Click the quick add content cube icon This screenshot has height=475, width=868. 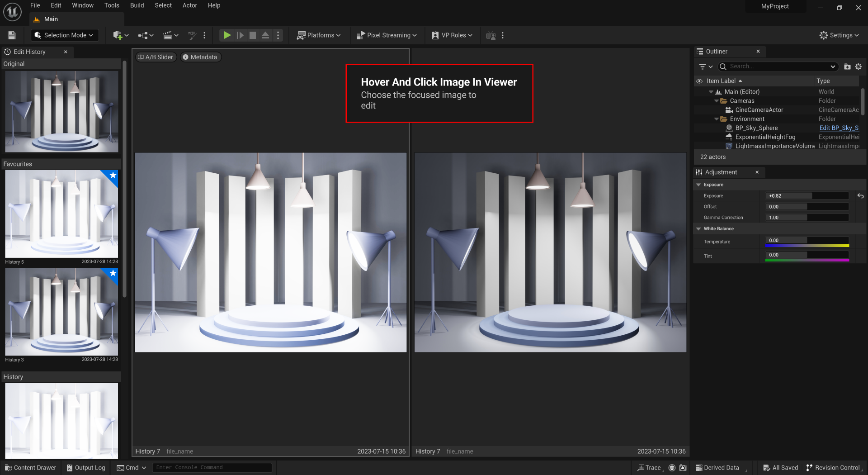120,35
